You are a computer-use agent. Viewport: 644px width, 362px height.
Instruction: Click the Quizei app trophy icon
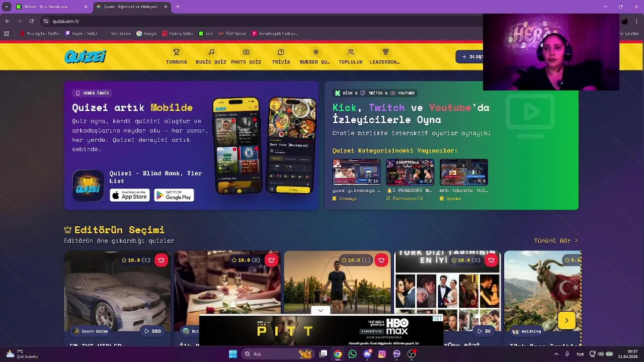(88, 186)
